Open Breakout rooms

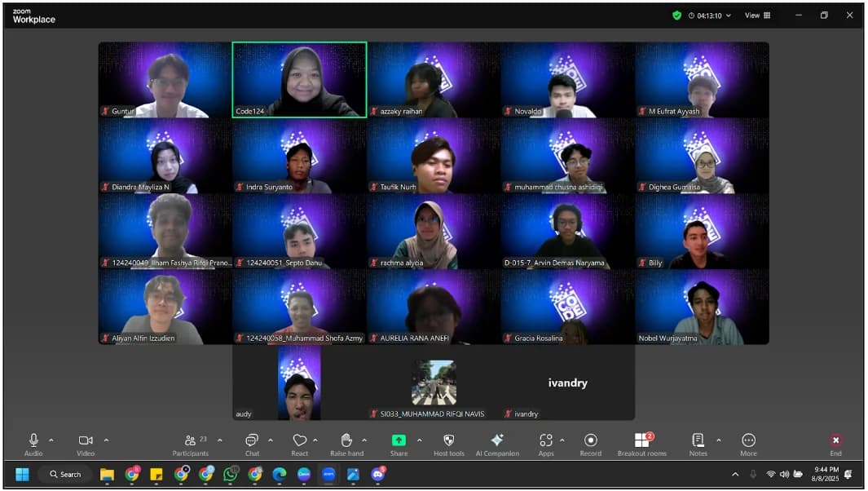pos(642,440)
